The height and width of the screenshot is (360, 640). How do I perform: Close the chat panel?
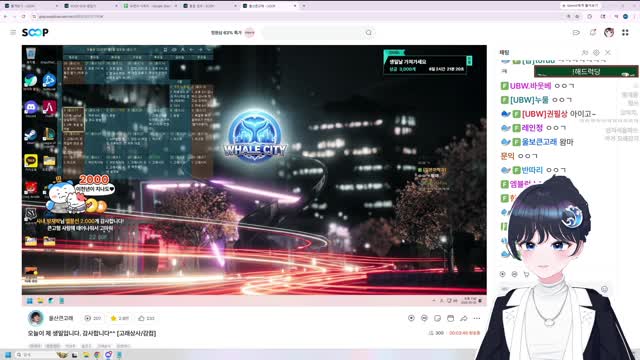click(x=608, y=52)
